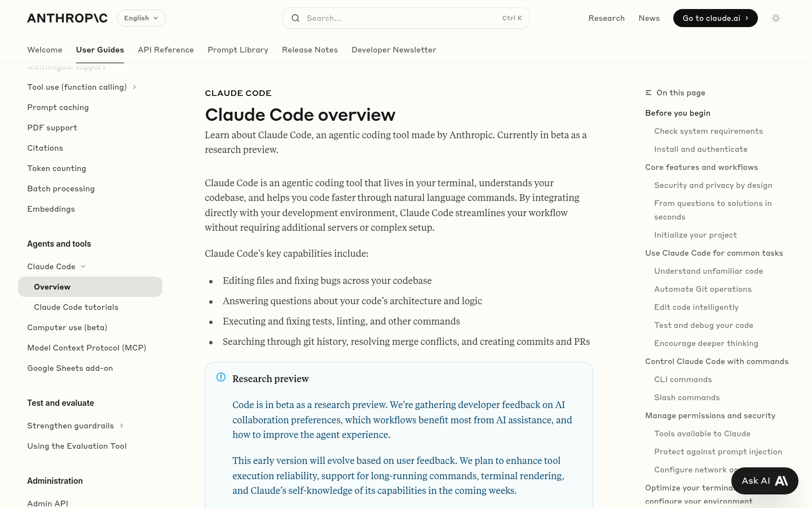Image resolution: width=812 pixels, height=508 pixels.
Task: Open the Token counting guide
Action: point(56,168)
